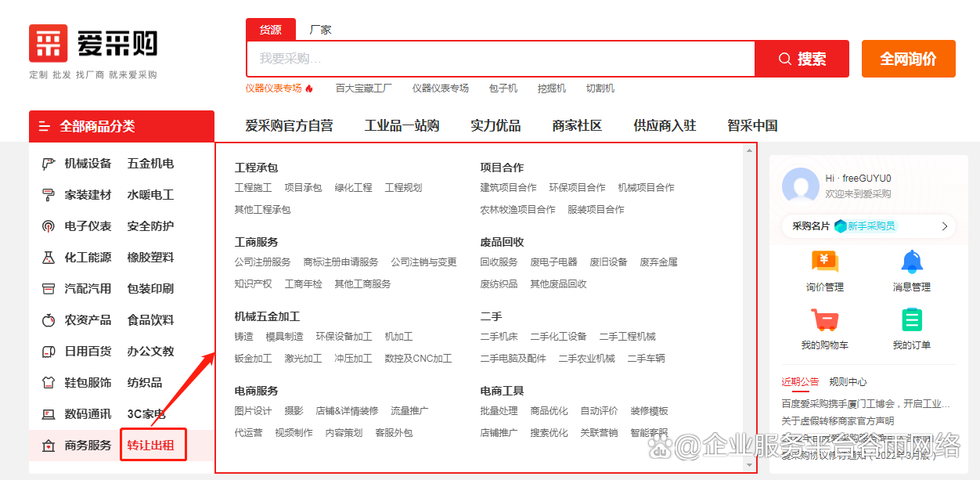980x480 pixels.
Task: Click the 汽配汽用 category icon
Action: (x=49, y=289)
